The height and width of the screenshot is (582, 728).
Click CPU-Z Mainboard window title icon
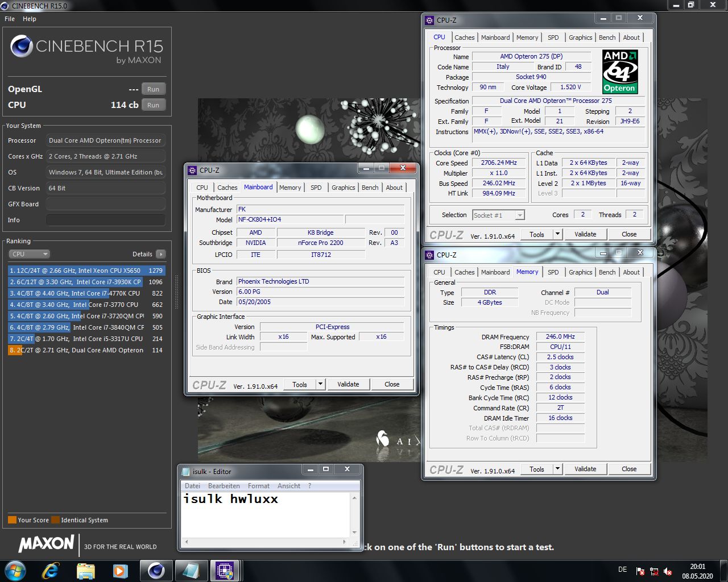pos(192,170)
